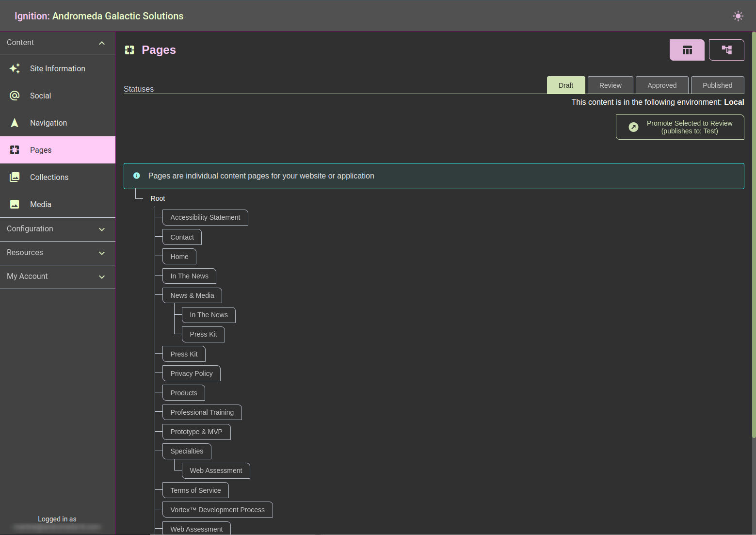
Task: Open the Contact page
Action: [182, 237]
